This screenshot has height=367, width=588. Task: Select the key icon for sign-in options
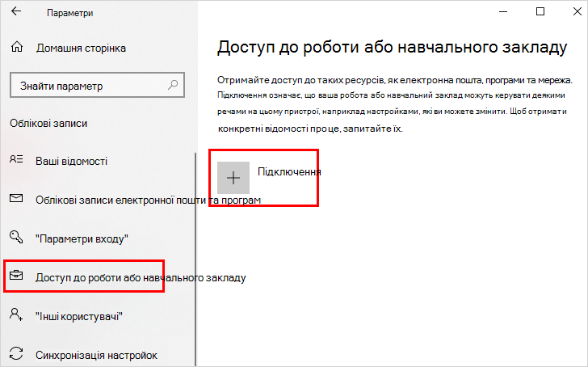pyautogui.click(x=16, y=237)
